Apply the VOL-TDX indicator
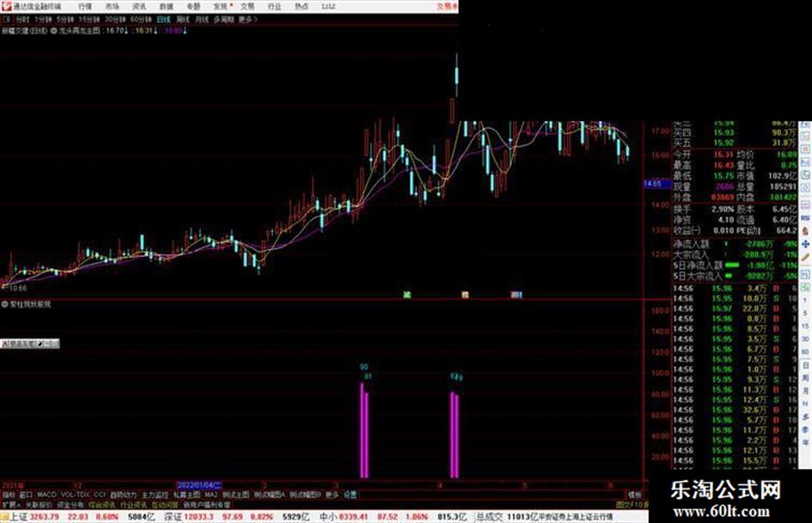The width and height of the screenshot is (812, 523). [75, 495]
